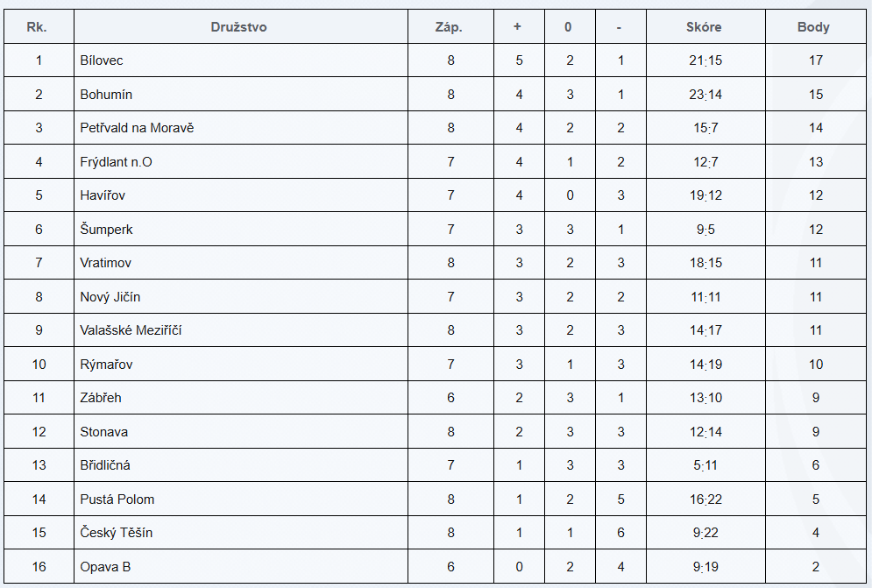Select the Rýmařov team name
This screenshot has height=588, width=872.
[x=106, y=365]
